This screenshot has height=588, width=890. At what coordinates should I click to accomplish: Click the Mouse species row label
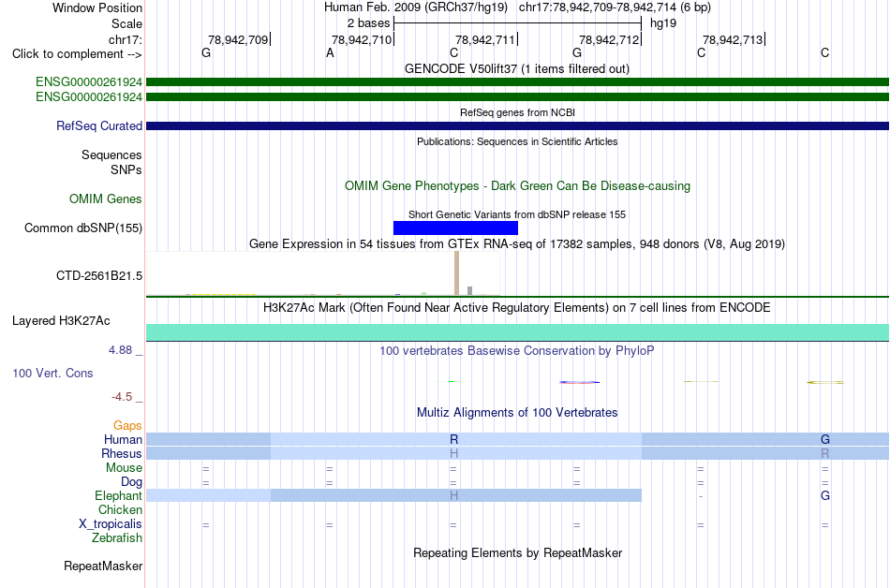[x=124, y=468]
